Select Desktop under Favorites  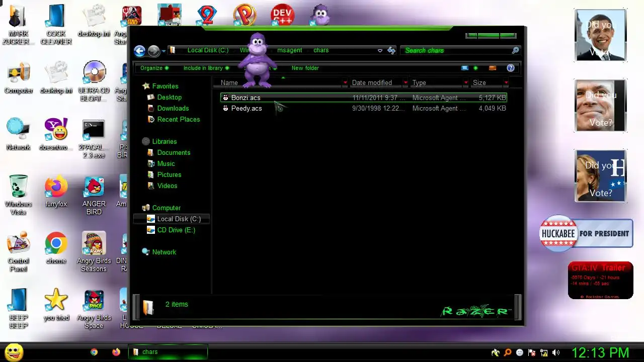point(169,97)
